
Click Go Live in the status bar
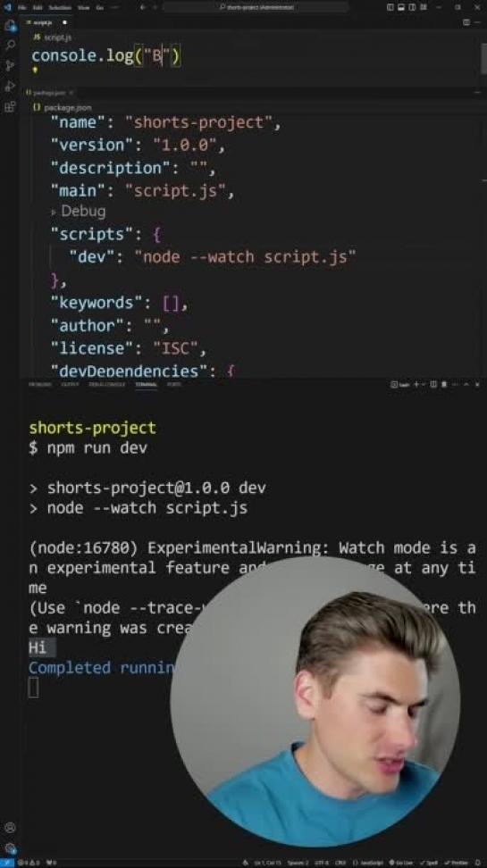[400, 863]
